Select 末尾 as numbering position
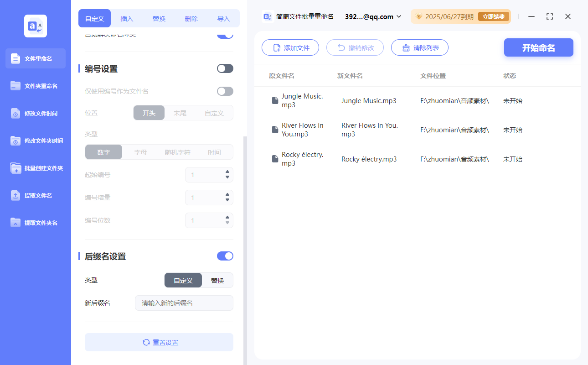 coord(180,113)
